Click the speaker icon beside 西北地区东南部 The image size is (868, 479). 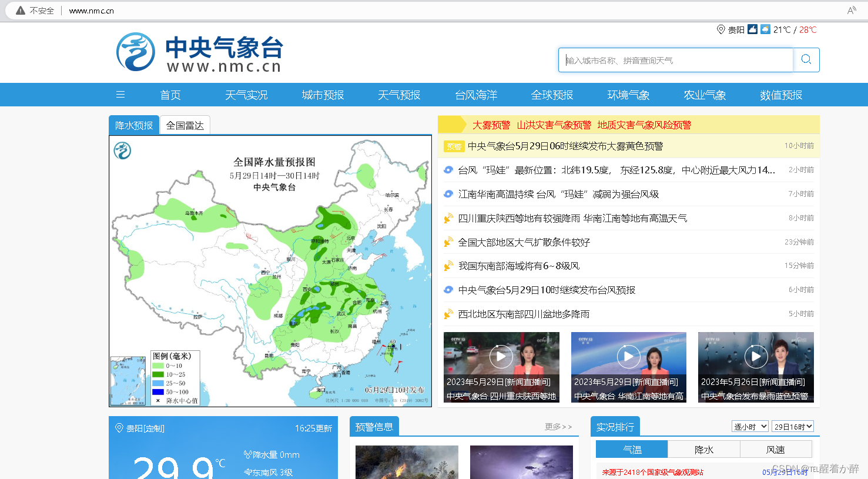tap(448, 314)
